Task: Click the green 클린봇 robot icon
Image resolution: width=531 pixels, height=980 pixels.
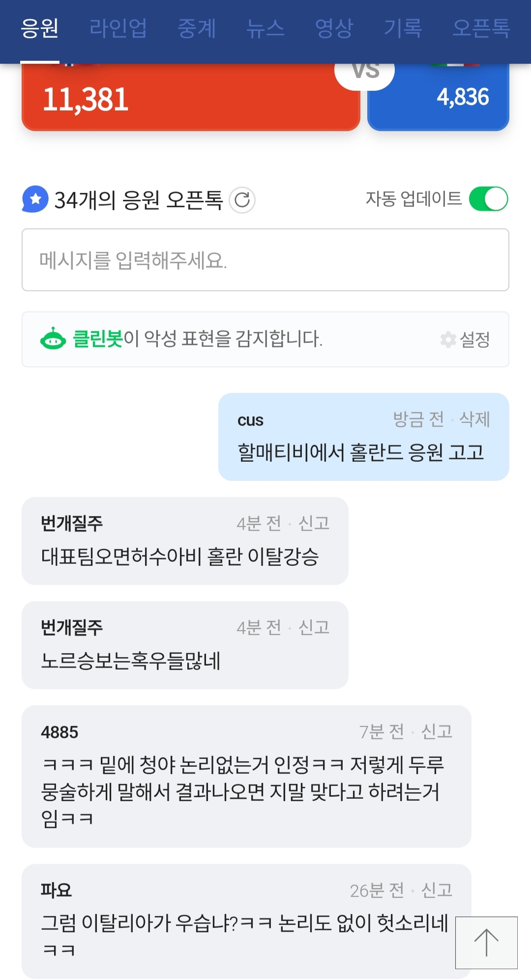Action: [x=53, y=339]
